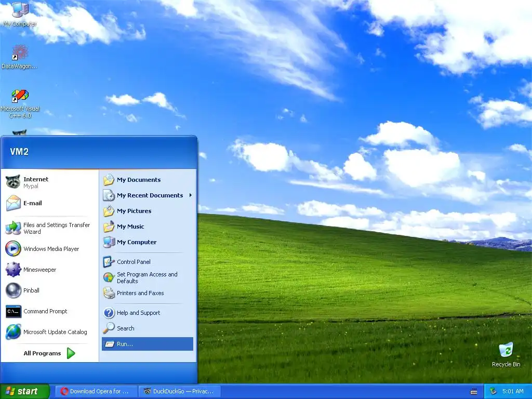532x399 pixels.
Task: Click the Run icon in the start menu
Action: click(109, 344)
